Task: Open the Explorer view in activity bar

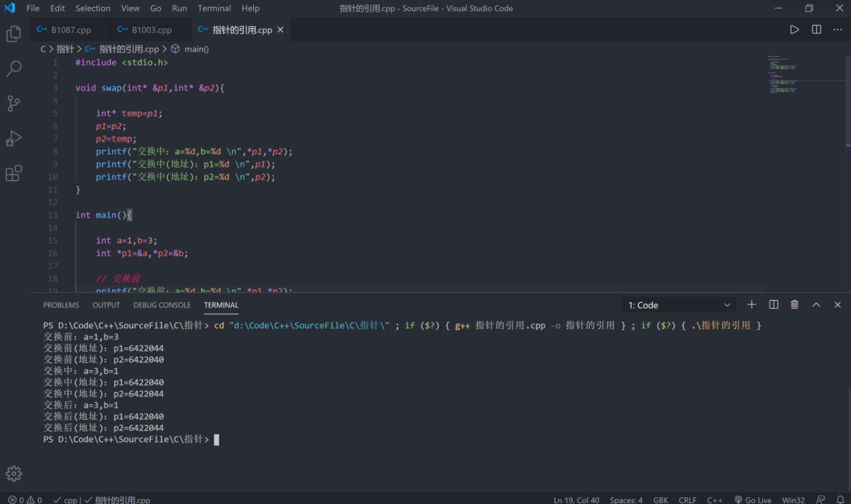Action: tap(14, 33)
